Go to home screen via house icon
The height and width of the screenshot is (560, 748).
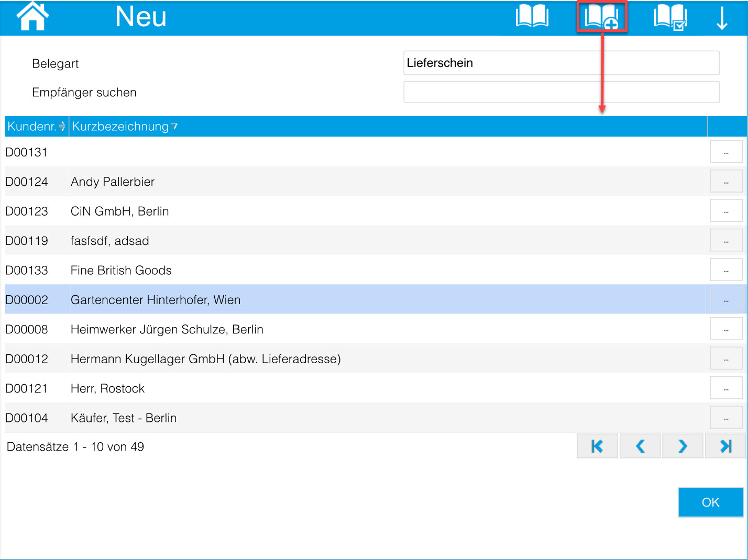tap(32, 16)
